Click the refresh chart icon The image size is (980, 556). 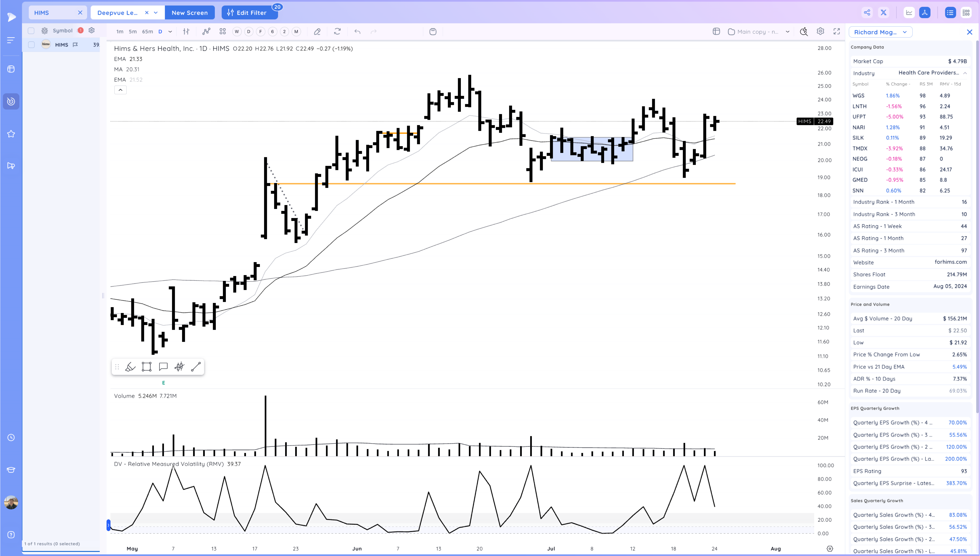pyautogui.click(x=337, y=32)
